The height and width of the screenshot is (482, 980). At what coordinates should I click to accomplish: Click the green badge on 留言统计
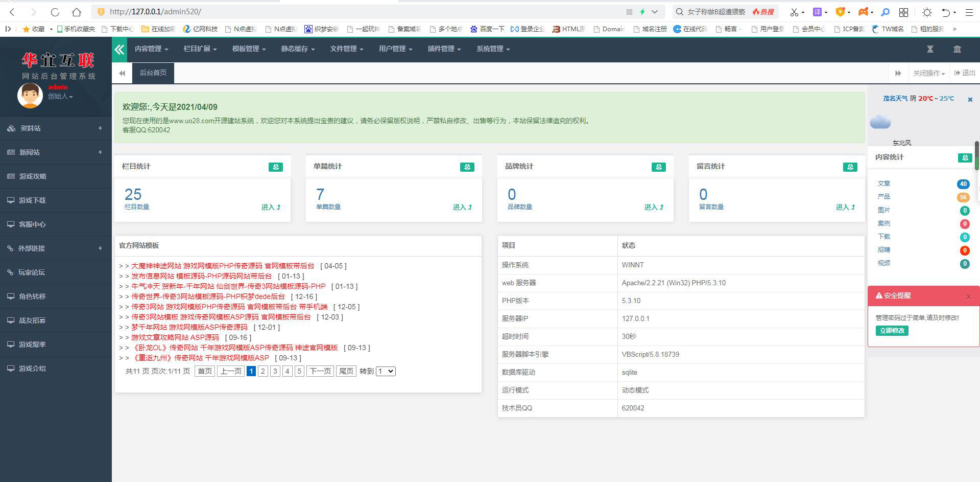[850, 167]
